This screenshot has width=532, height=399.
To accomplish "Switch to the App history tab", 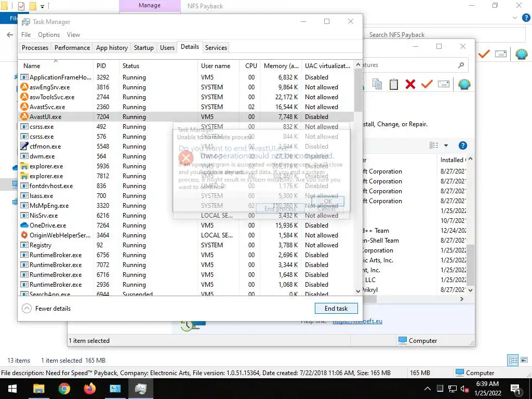I will click(x=112, y=47).
